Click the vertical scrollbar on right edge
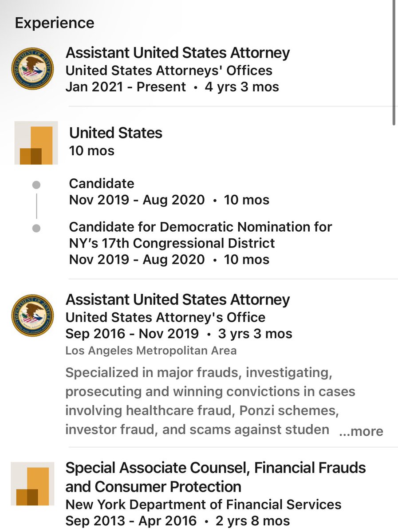The width and height of the screenshot is (398, 532). click(394, 62)
